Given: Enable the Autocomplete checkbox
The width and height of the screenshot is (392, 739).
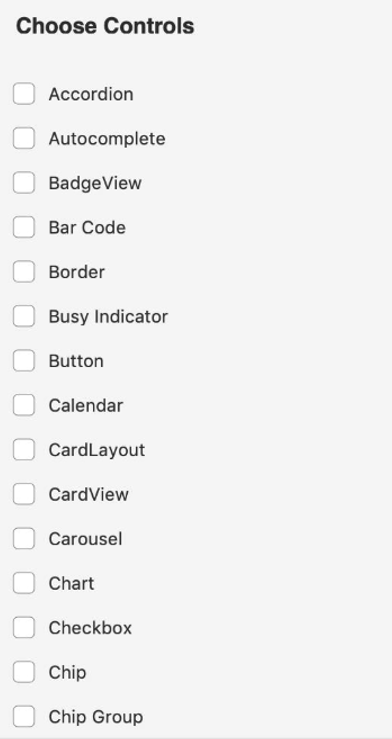Looking at the screenshot, I should click(x=24, y=138).
